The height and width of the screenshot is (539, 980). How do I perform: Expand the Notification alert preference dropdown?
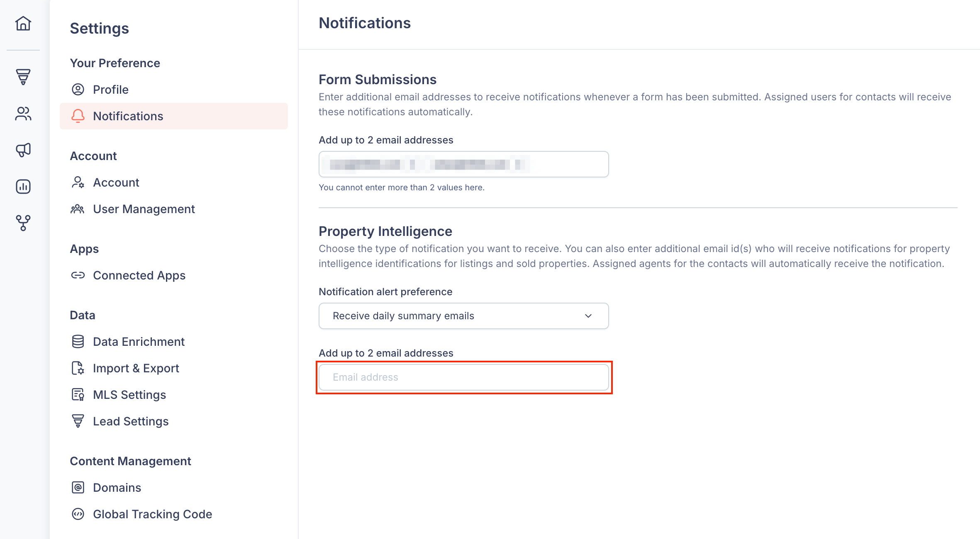click(x=464, y=316)
